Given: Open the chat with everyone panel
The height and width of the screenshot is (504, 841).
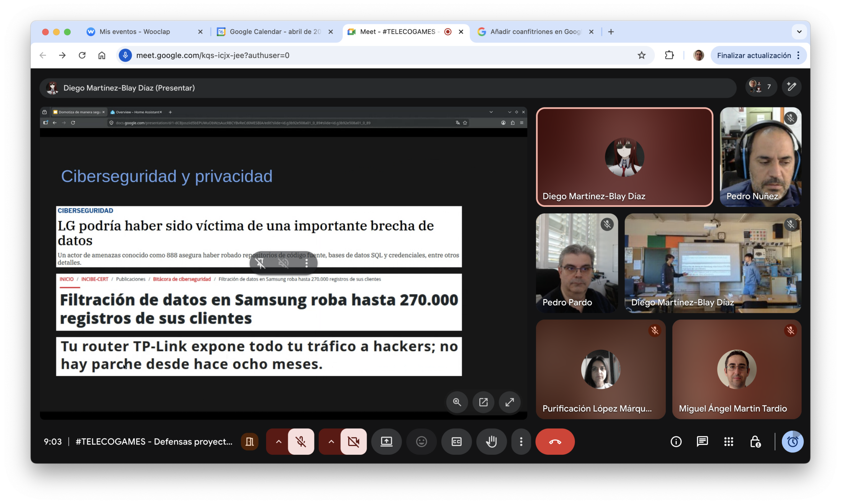Looking at the screenshot, I should point(702,442).
